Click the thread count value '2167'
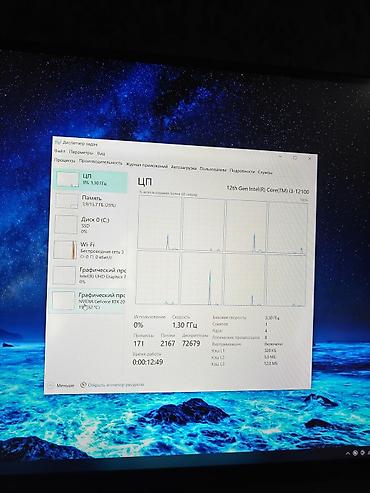370x493 pixels. 168,343
